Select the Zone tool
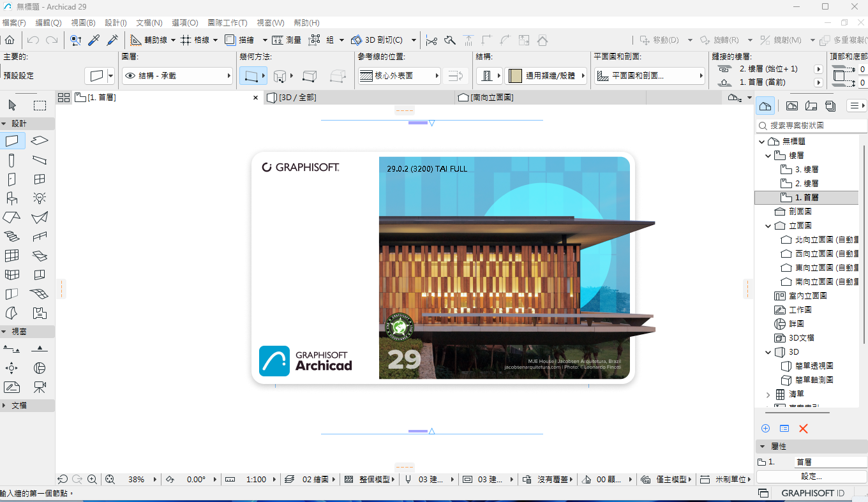The width and height of the screenshot is (868, 502). (x=40, y=313)
